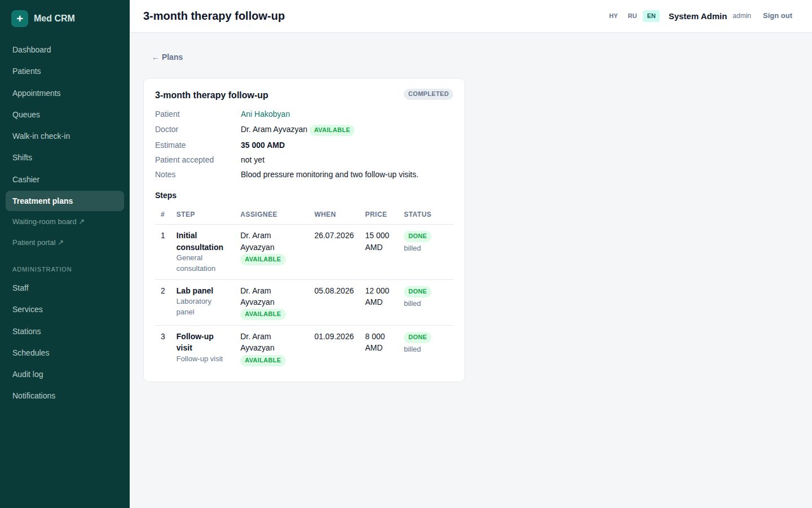The image size is (812, 508).
Task: Click DONE badge for Follow-up visit
Action: pos(417,338)
